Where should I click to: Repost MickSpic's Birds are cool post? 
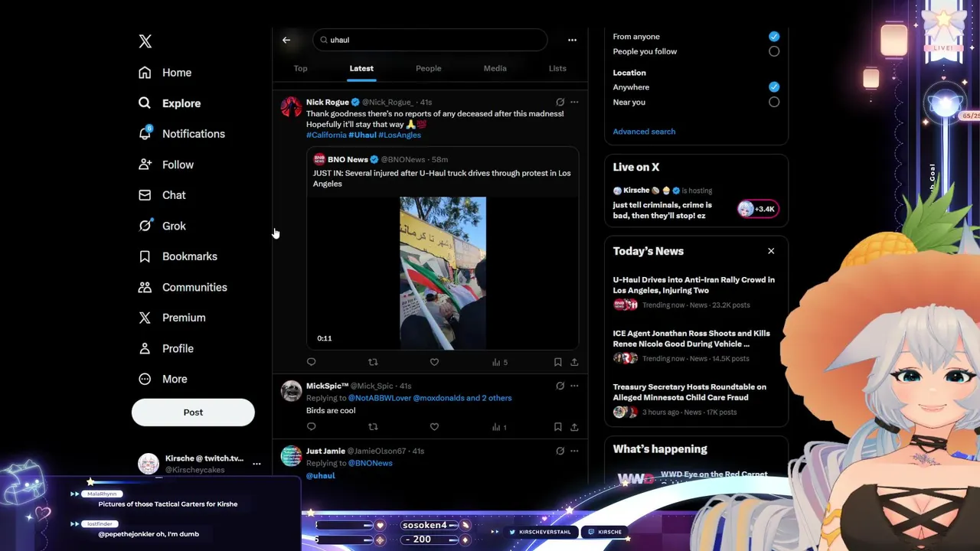373,427
